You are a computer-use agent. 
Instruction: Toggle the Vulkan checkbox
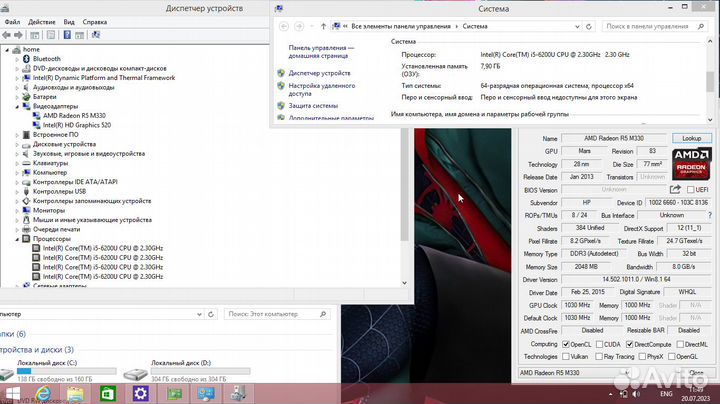click(566, 357)
